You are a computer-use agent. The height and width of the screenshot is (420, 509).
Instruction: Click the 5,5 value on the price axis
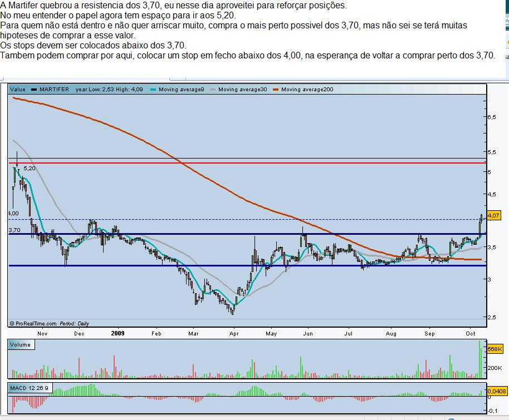coord(492,152)
